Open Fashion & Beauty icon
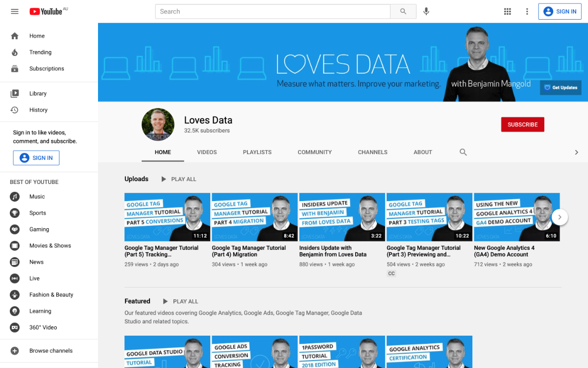This screenshot has height=368, width=588. pyautogui.click(x=15, y=295)
